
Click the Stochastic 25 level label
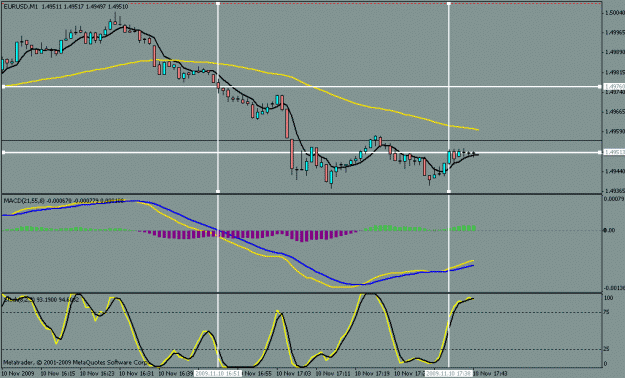coord(607,349)
